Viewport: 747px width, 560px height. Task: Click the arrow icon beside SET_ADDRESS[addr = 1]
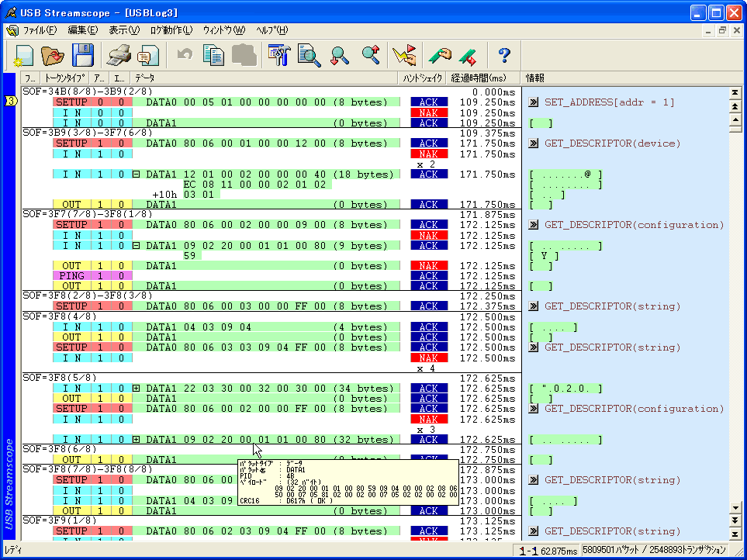534,102
